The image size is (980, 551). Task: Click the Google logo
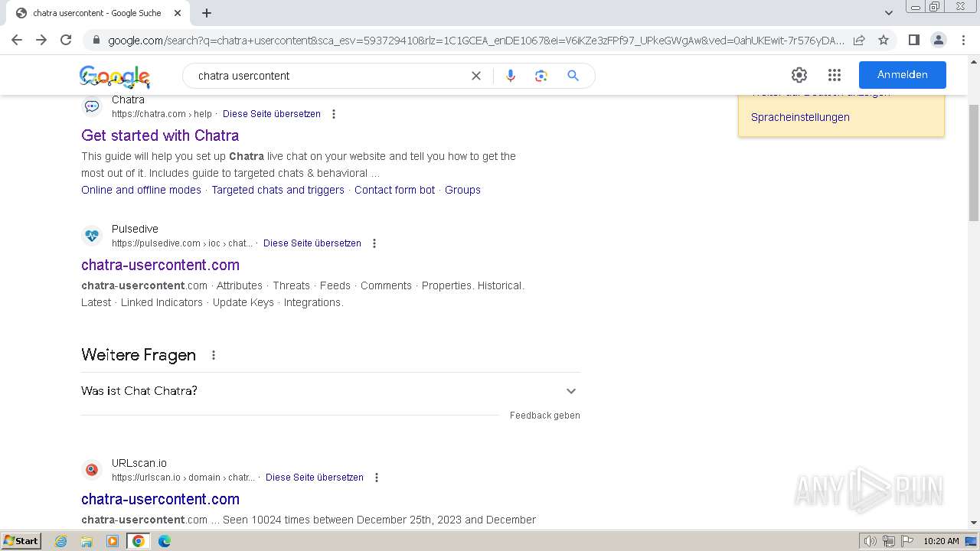115,76
